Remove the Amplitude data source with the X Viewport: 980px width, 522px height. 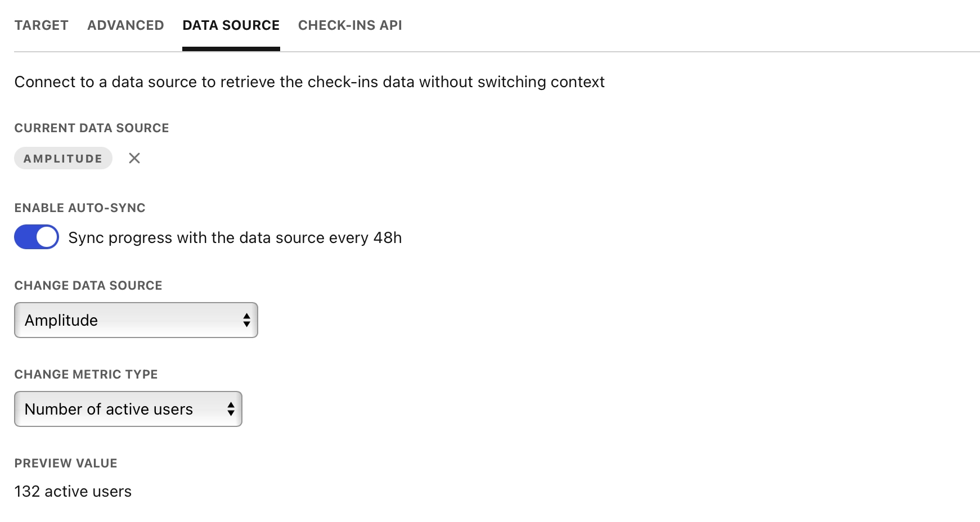click(x=134, y=158)
